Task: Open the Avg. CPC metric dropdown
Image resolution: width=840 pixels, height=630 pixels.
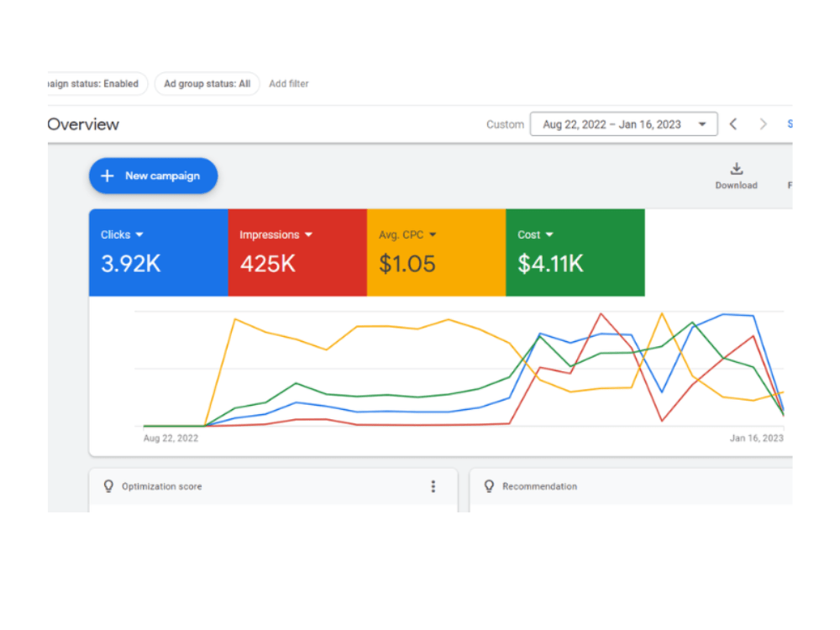Action: (x=407, y=234)
